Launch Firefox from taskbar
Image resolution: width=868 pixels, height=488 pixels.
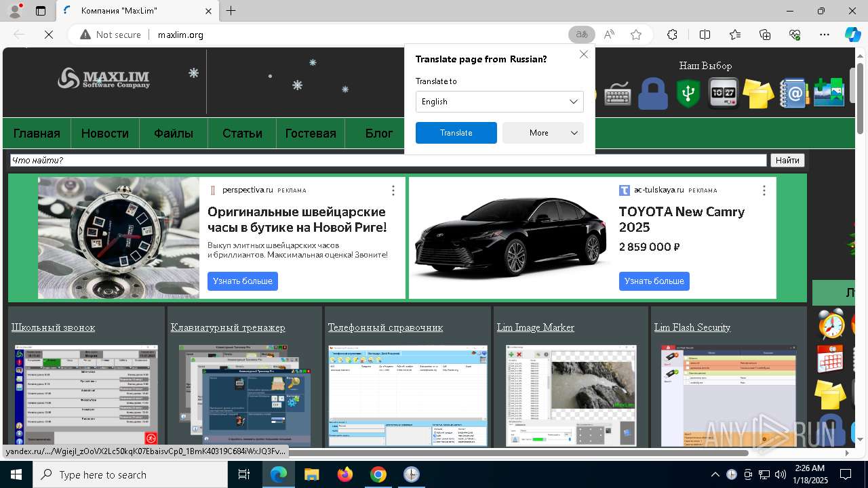[345, 474]
